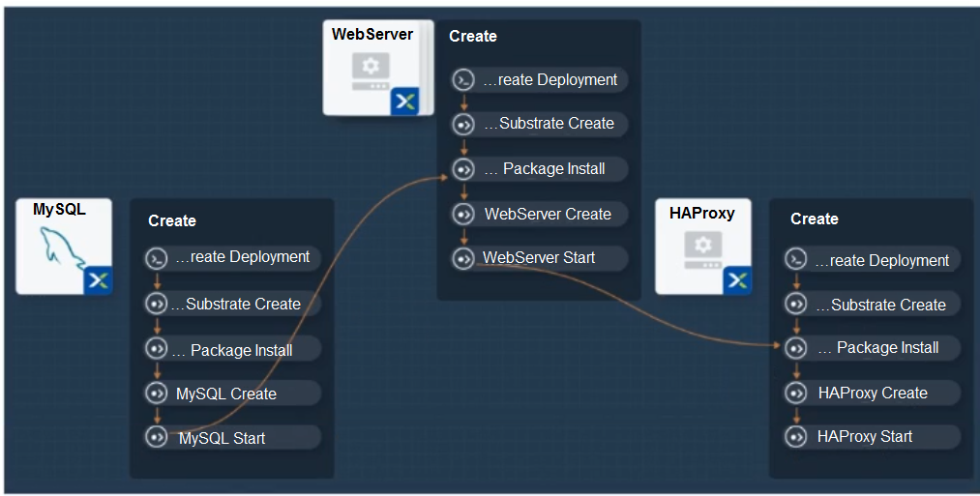Click the Create header in MySQL panel
Image resolution: width=980 pixels, height=496 pixels.
coord(172,220)
